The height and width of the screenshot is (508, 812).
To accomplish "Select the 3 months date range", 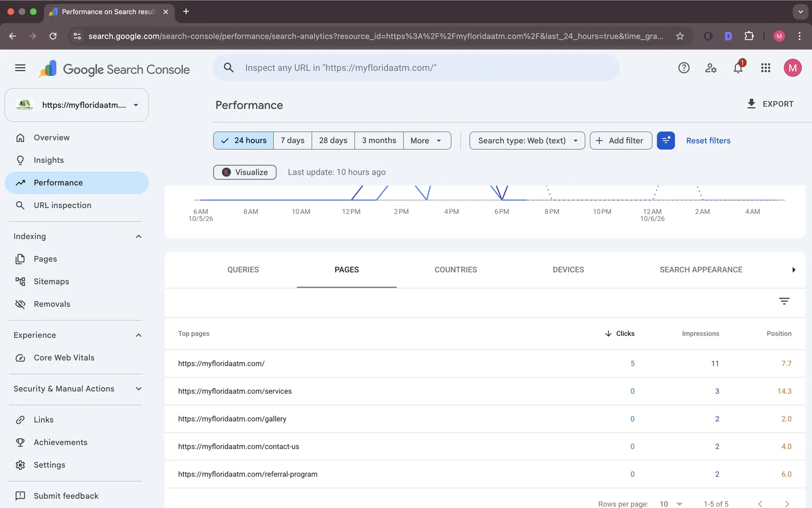I will [379, 141].
